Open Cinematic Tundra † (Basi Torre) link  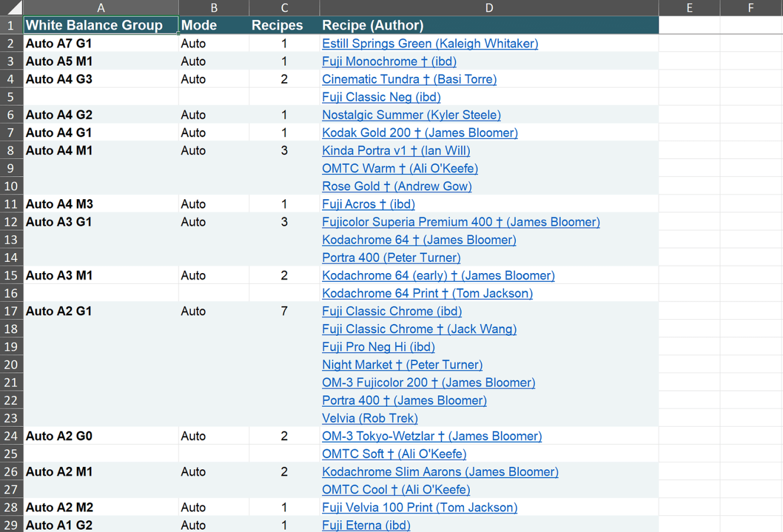[410, 79]
